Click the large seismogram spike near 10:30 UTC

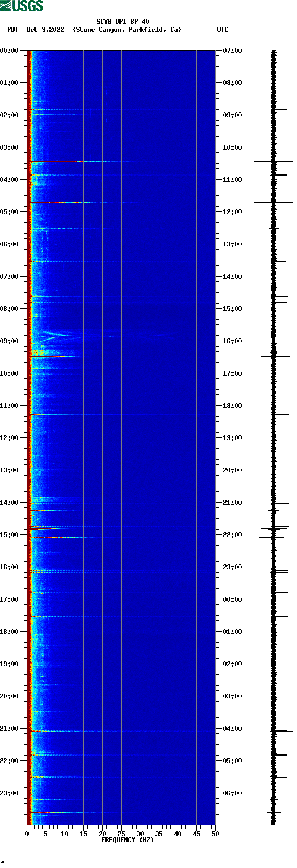(273, 161)
